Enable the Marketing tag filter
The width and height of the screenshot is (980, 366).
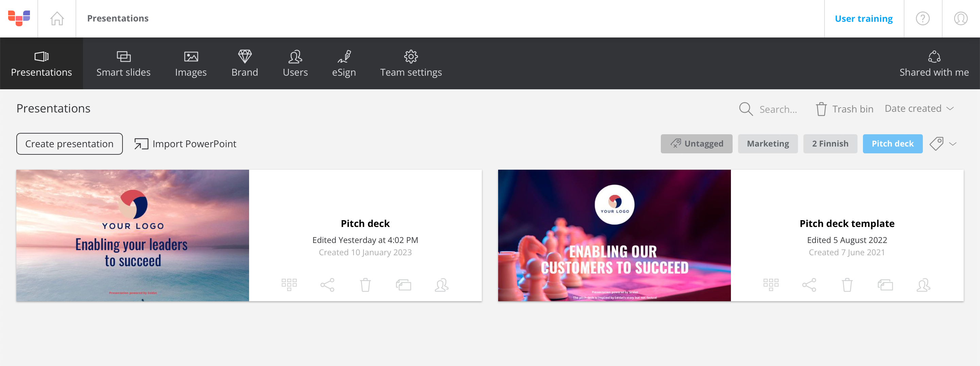point(768,143)
